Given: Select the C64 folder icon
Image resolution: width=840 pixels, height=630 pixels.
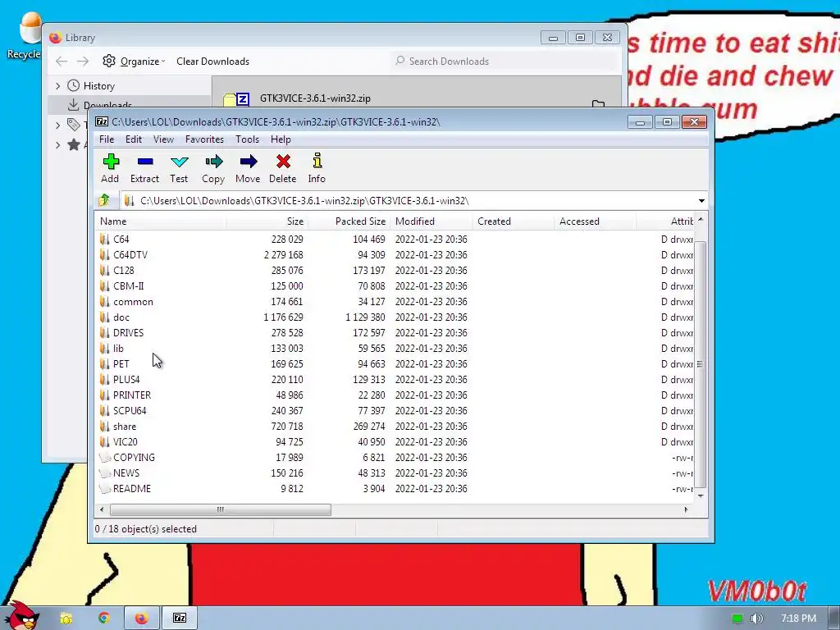Looking at the screenshot, I should [x=104, y=239].
